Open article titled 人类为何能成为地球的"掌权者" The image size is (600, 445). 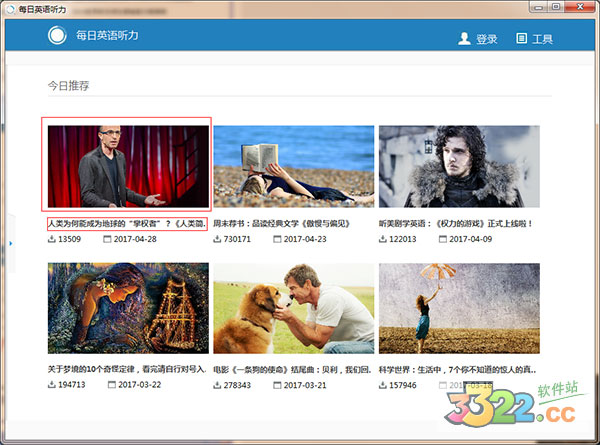tap(127, 223)
